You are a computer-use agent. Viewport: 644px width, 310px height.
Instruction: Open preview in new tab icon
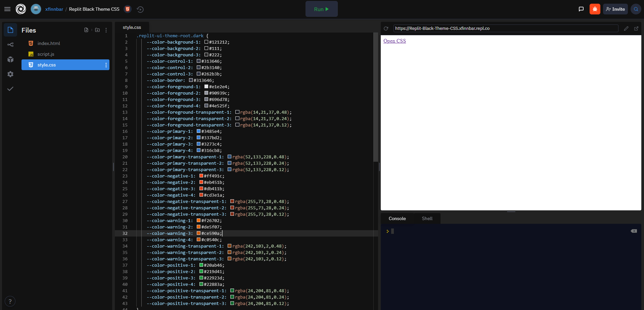click(x=636, y=29)
